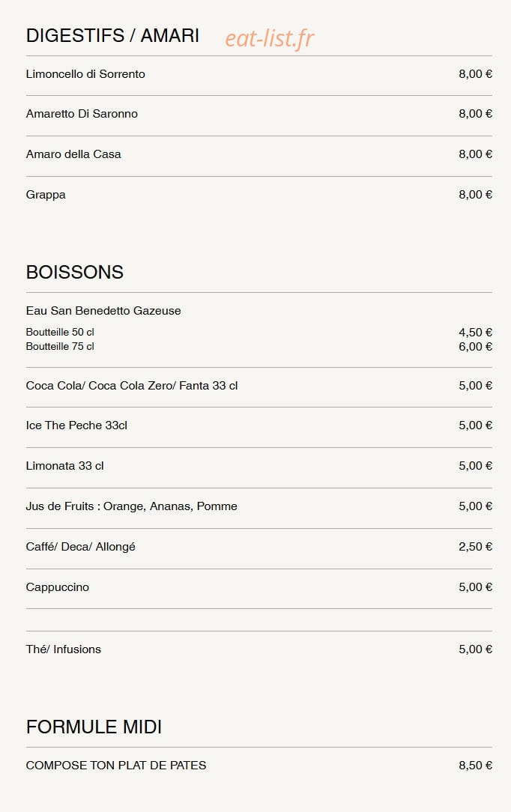Screen dimensions: 511x812
Task: Click the eat-list.fr watermark link
Action: tap(269, 38)
